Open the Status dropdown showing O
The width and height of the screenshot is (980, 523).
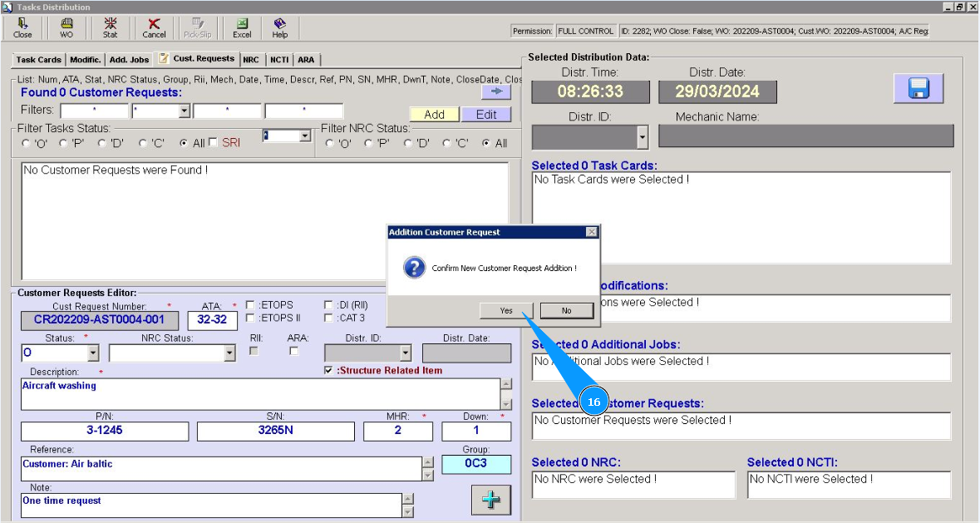coord(93,353)
